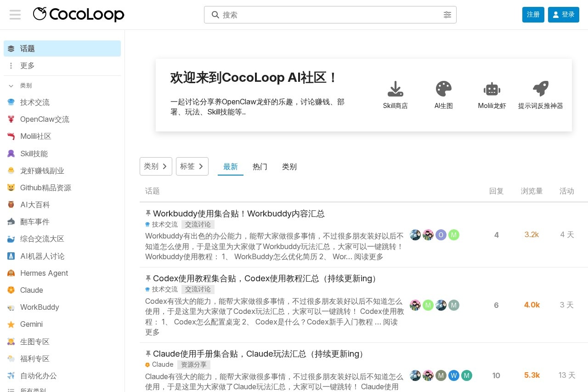This screenshot has width=588, height=392.
Task: Sort topics by 活动 column header
Action: (x=567, y=191)
